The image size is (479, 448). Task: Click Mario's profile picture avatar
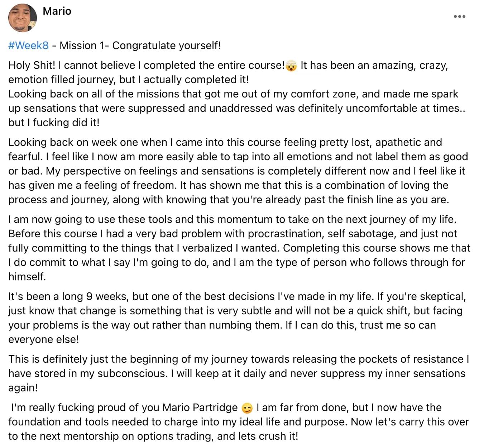tap(22, 18)
